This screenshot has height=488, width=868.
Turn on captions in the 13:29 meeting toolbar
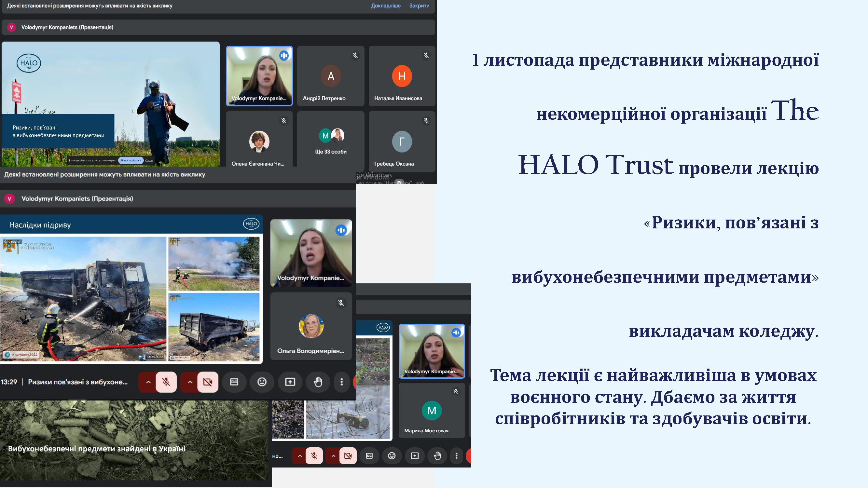234,382
